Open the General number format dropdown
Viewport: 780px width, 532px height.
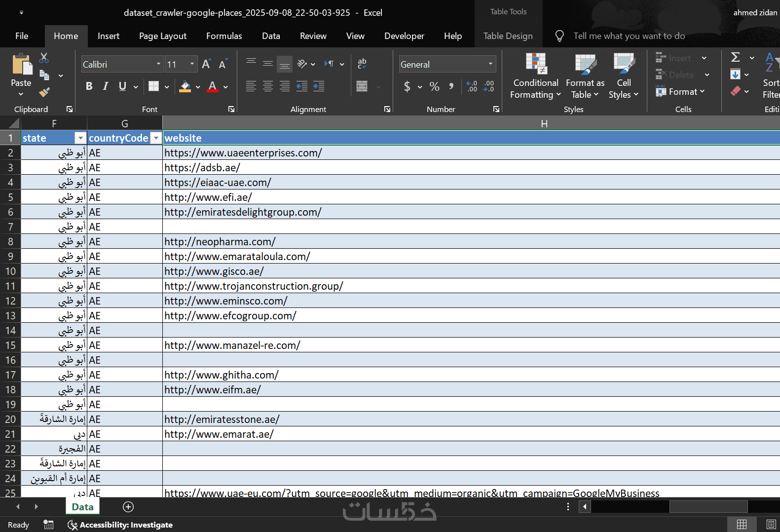coord(490,64)
